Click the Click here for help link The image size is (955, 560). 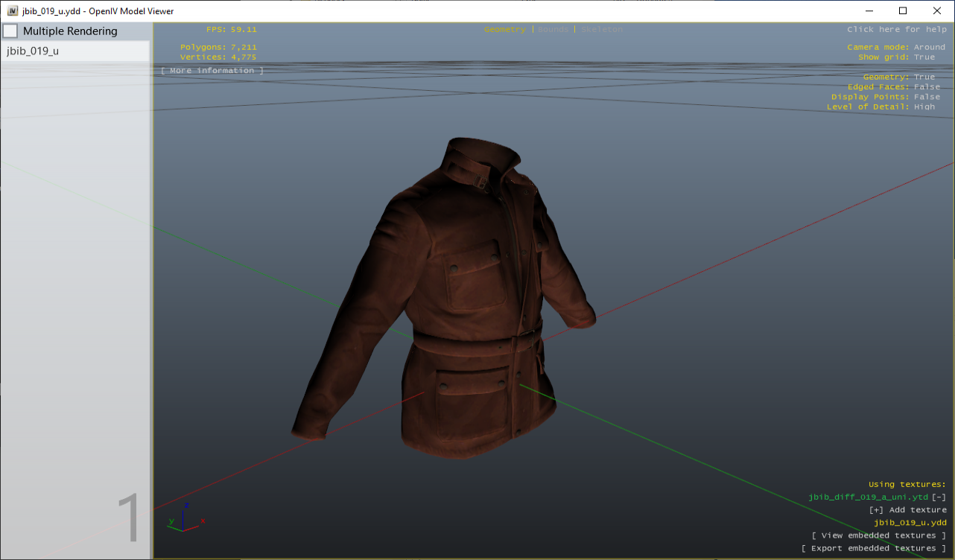(896, 29)
